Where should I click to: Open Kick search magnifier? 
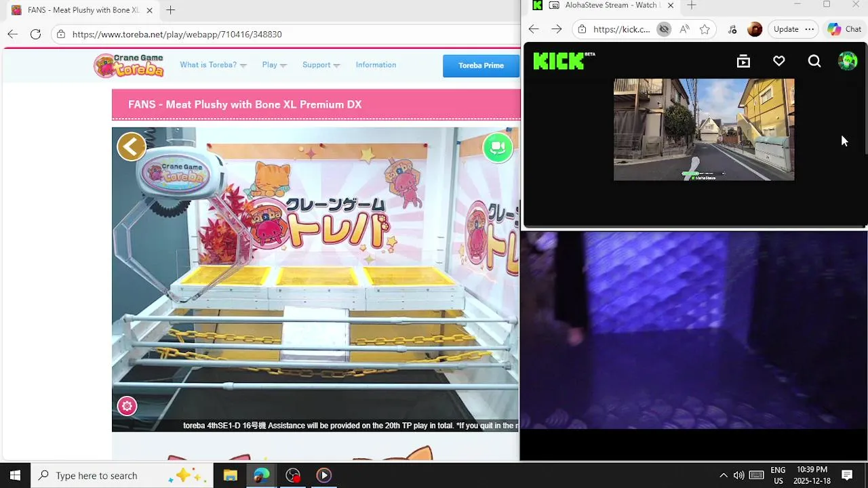814,62
